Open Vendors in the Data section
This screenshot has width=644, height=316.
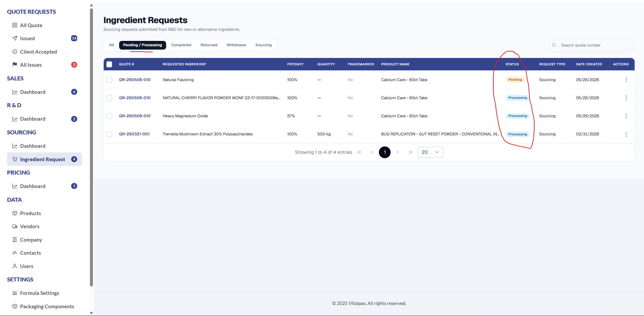pos(30,227)
